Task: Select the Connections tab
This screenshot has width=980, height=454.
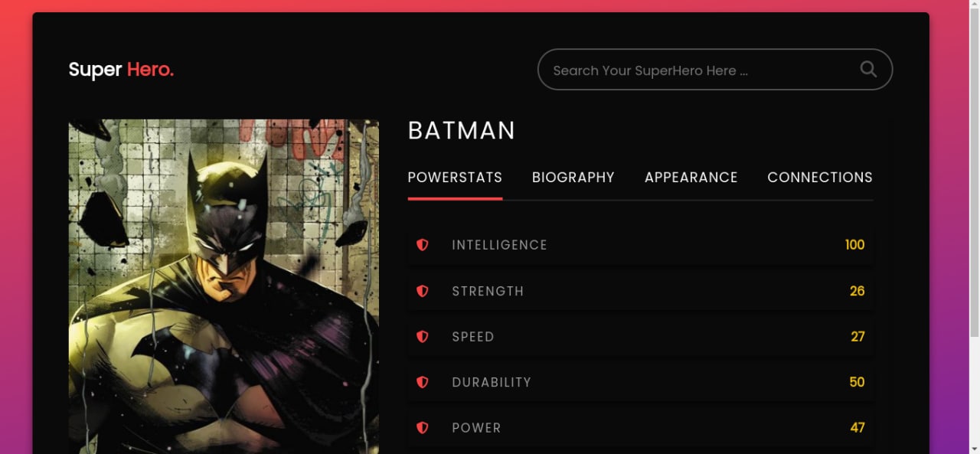Action: tap(820, 178)
